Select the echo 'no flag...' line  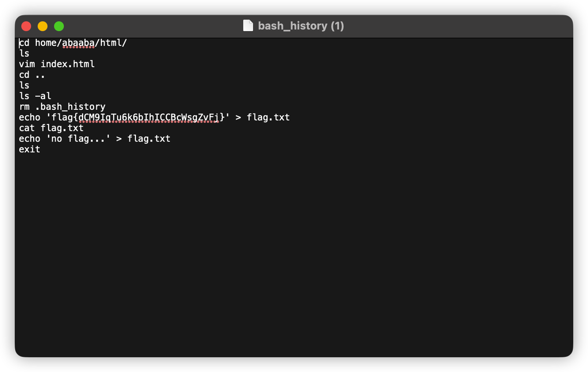94,138
